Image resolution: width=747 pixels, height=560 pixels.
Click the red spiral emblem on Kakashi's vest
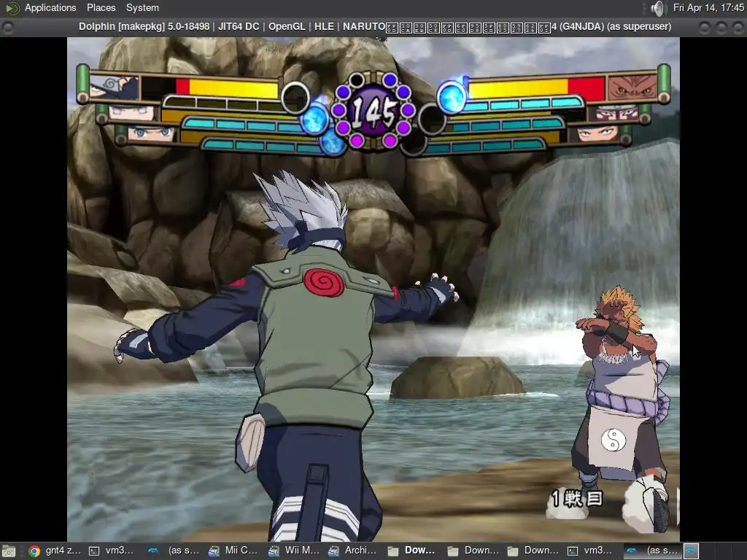click(324, 282)
